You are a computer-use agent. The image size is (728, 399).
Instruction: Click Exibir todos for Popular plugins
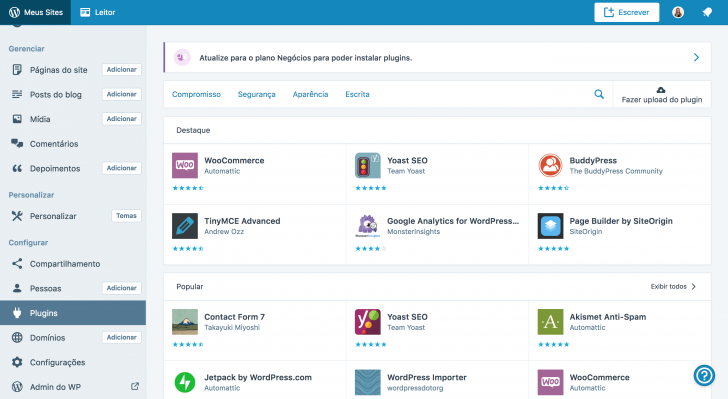tap(673, 287)
